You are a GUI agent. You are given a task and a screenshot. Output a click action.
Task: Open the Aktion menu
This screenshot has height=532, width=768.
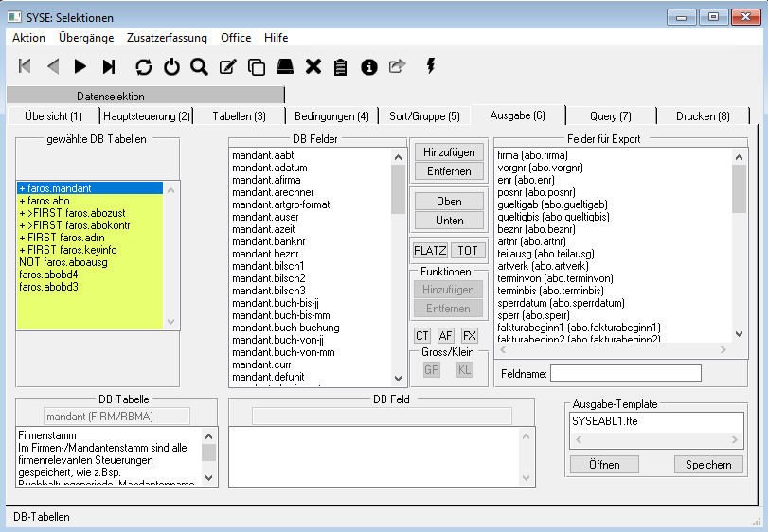(x=29, y=38)
